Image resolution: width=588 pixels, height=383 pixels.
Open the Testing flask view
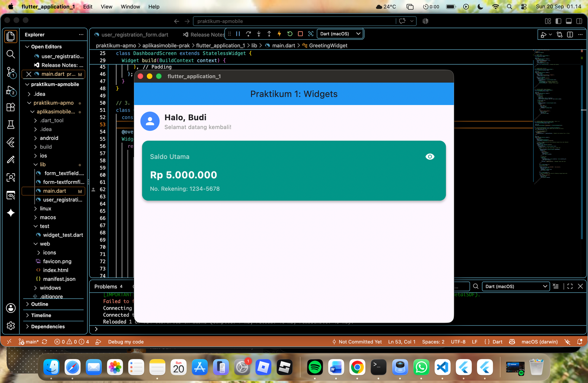(11, 125)
